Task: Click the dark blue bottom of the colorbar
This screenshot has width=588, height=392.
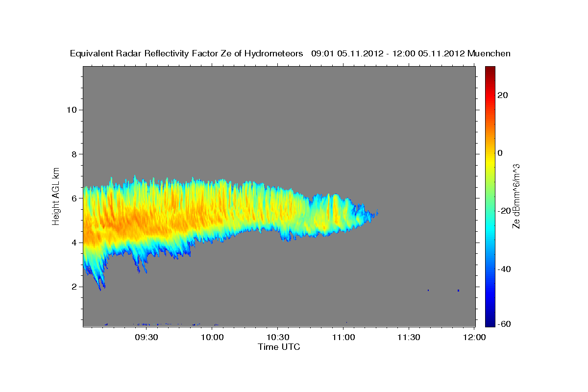Action: (x=490, y=321)
